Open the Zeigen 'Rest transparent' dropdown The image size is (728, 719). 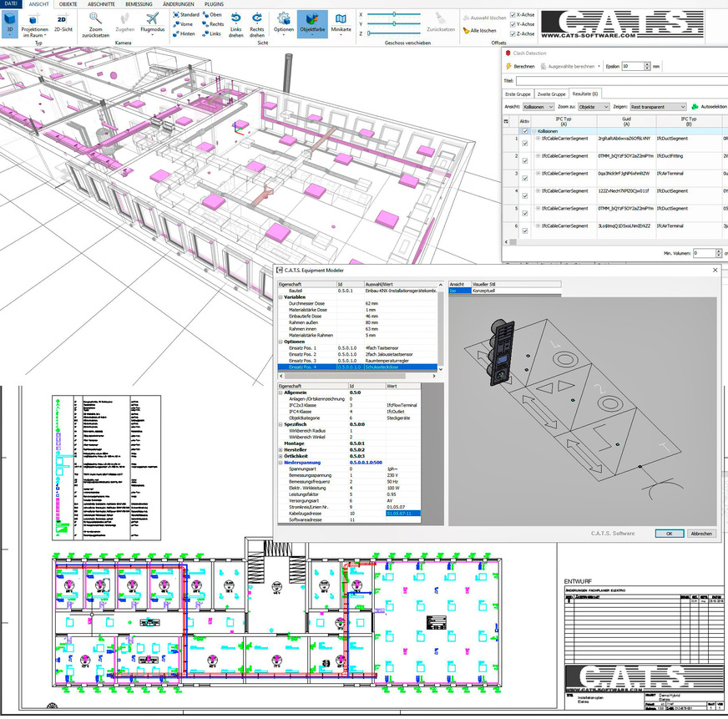657,108
